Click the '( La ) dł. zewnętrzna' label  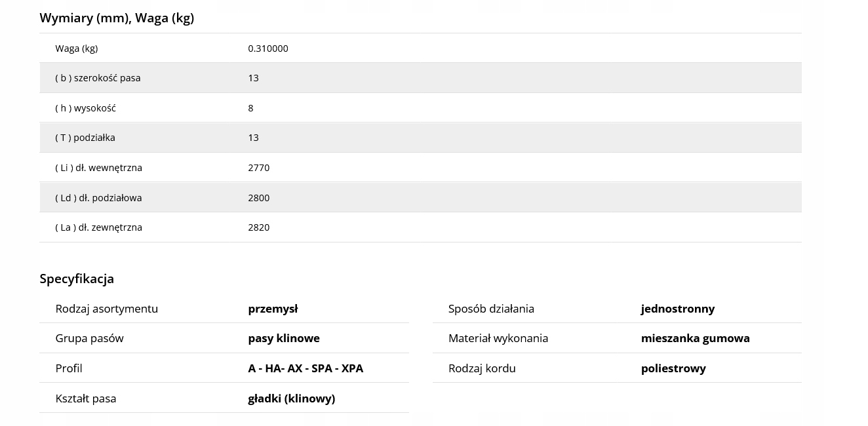pos(98,227)
